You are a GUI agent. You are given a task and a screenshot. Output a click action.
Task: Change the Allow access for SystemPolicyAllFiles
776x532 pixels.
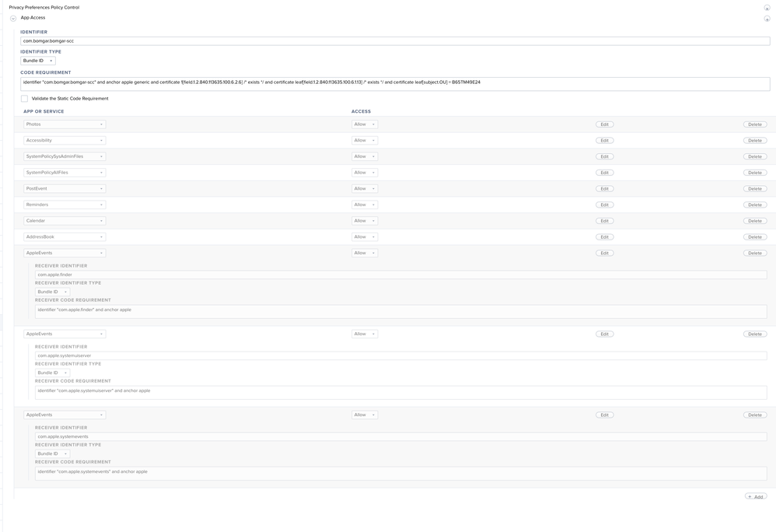[365, 173]
